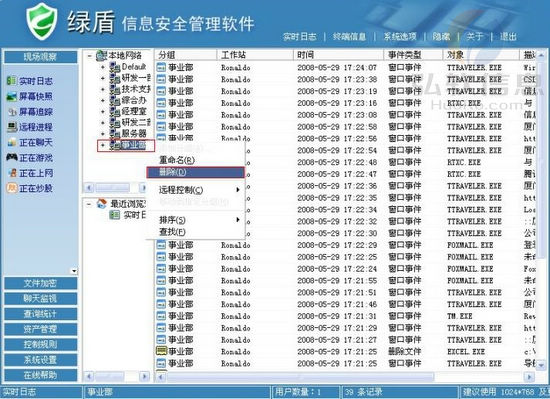Expand the 综合办 group node
550x399 pixels.
point(103,101)
